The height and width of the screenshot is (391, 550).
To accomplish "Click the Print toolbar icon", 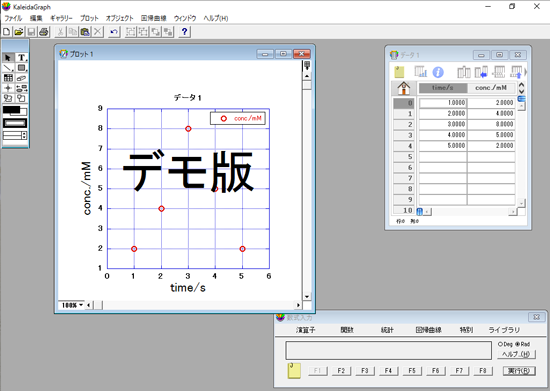I will tap(43, 32).
